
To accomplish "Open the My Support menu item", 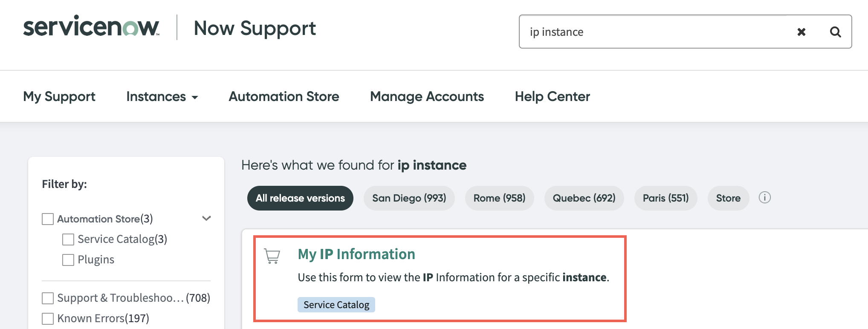I will tap(59, 97).
